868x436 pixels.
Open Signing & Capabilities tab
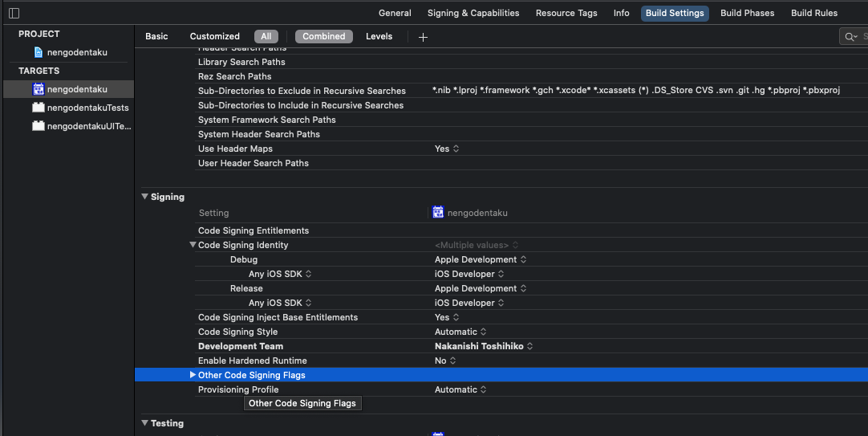coord(473,13)
